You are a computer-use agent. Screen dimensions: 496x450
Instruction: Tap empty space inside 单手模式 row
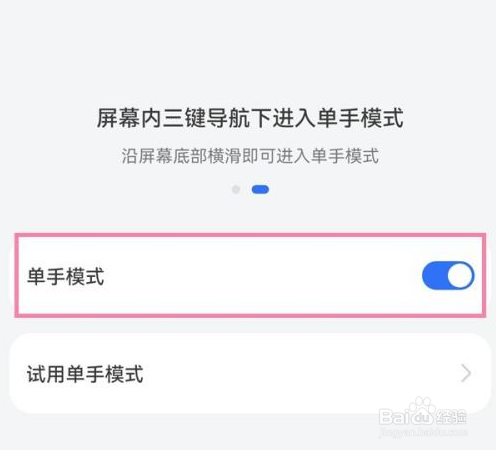pyautogui.click(x=260, y=276)
